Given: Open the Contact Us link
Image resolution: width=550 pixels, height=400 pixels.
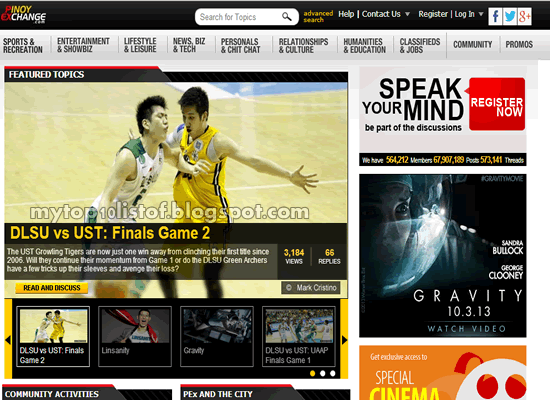Looking at the screenshot, I should pyautogui.click(x=381, y=14).
